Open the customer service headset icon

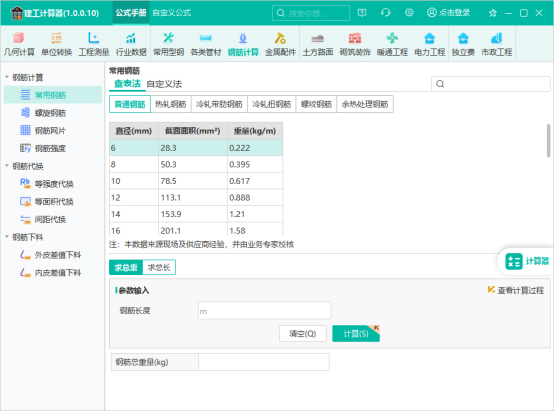[x=385, y=13]
